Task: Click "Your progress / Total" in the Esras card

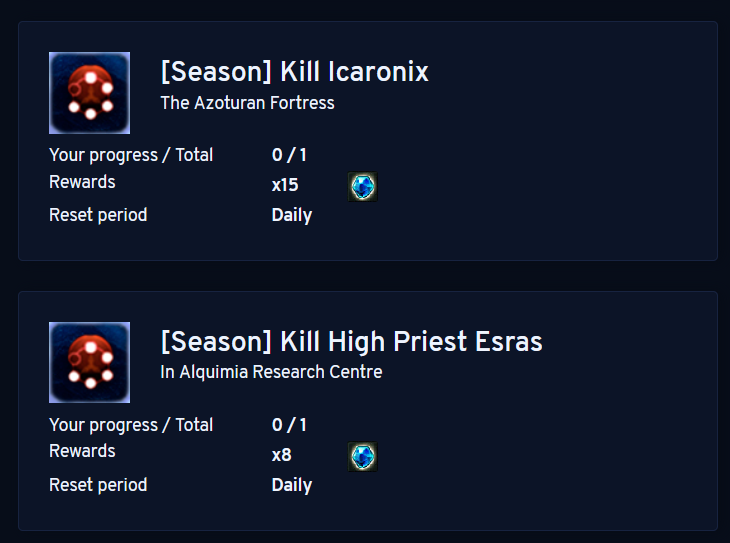Action: click(x=131, y=425)
